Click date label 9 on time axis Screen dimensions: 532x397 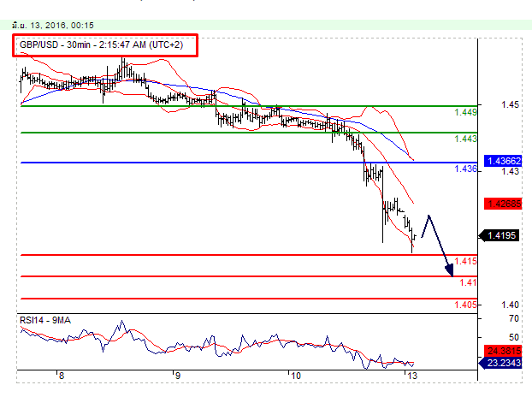pos(177,376)
